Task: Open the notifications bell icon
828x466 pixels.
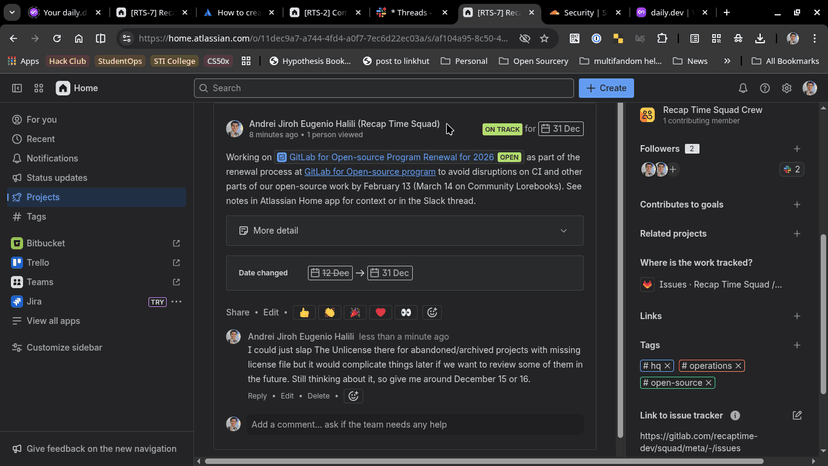Action: tap(743, 88)
